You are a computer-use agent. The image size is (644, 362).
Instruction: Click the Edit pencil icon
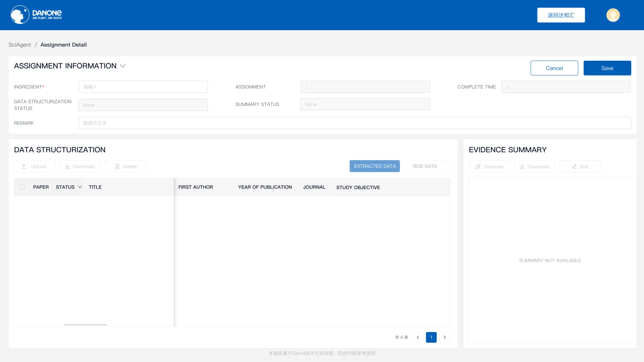[575, 167]
